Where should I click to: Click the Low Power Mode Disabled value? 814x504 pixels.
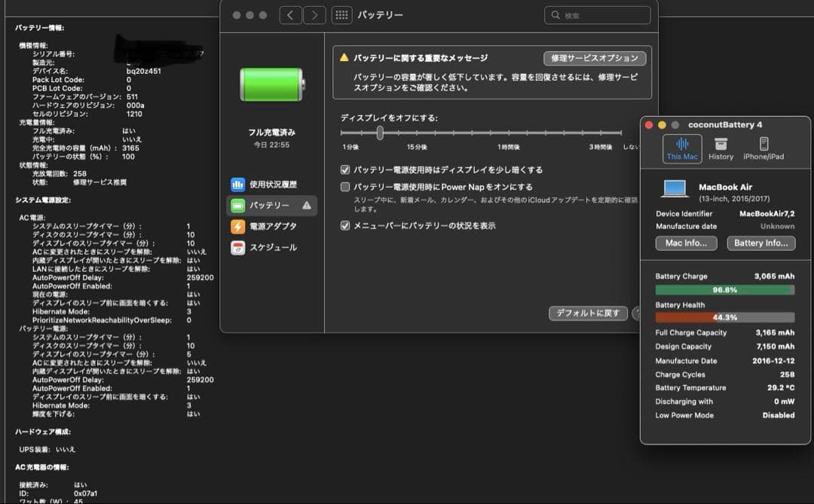pyautogui.click(x=778, y=415)
